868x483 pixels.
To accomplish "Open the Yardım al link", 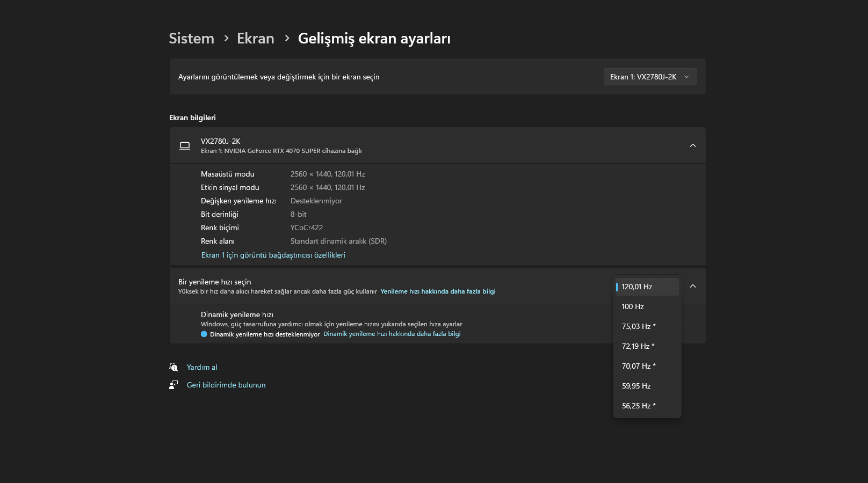I will (202, 367).
